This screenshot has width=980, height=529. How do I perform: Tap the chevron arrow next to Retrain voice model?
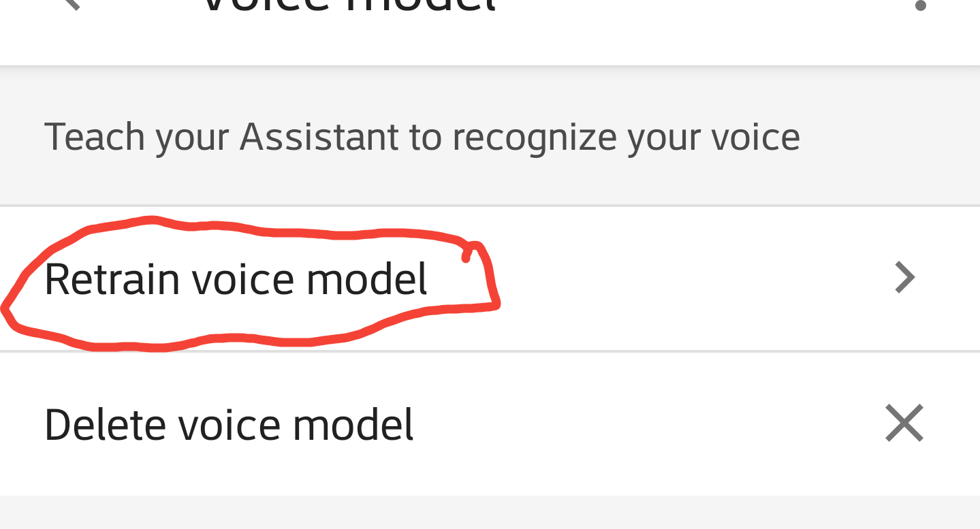pyautogui.click(x=904, y=278)
